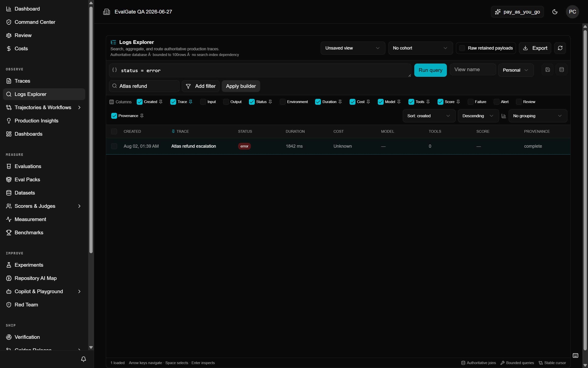Tick the select-all header checkbox

(x=114, y=131)
